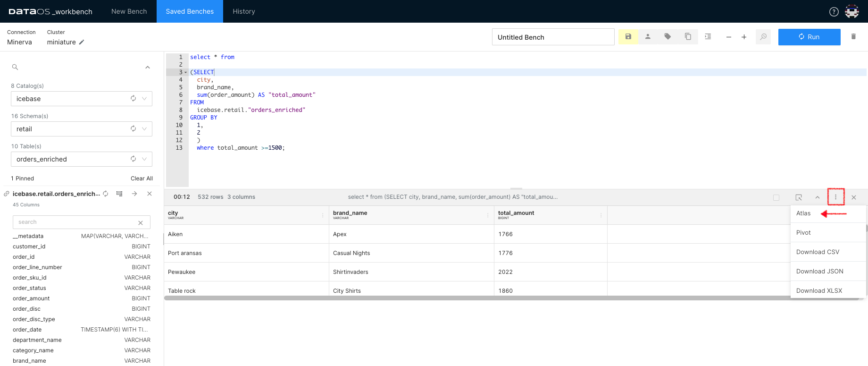Refresh the pinned orders_enriched table columns
Screen dimensions: 868x366
click(x=106, y=194)
